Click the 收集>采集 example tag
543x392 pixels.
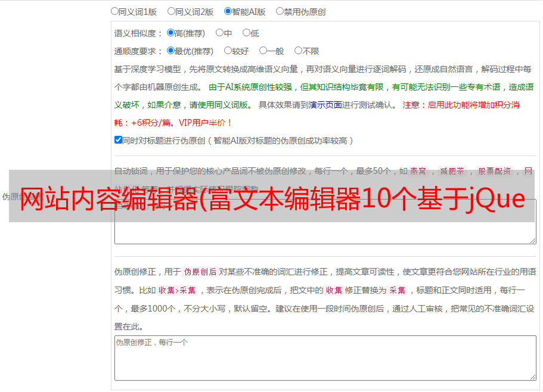177,290
